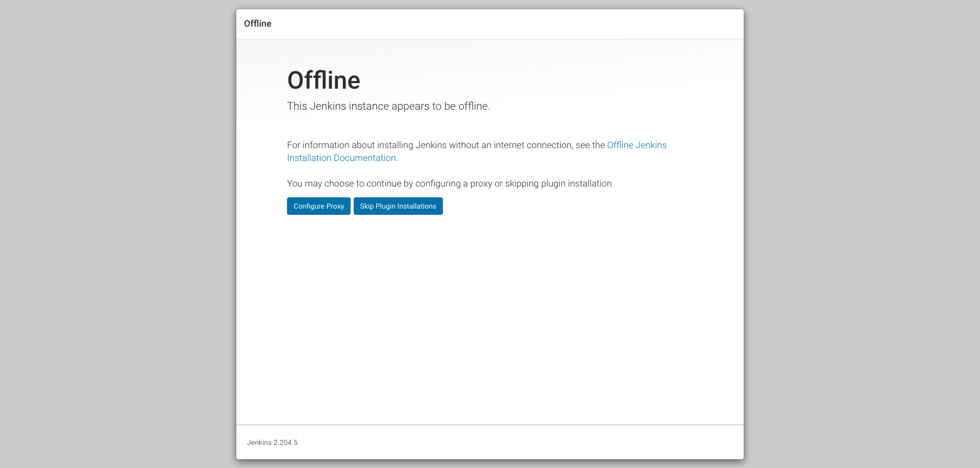980x468 pixels.
Task: Select the large 'Offline' page heading
Action: pos(323,80)
